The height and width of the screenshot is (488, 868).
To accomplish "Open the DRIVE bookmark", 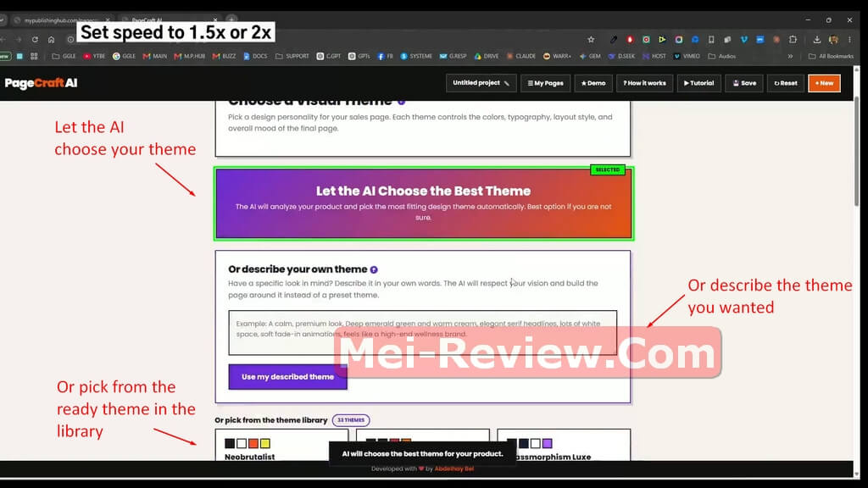I will point(487,56).
